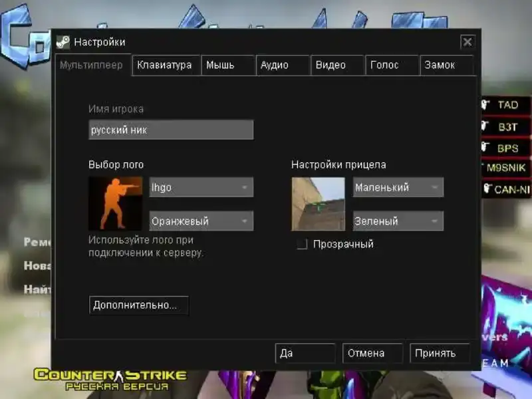The width and height of the screenshot is (532, 399).
Task: Go to the Мышь tab
Action: (x=228, y=65)
